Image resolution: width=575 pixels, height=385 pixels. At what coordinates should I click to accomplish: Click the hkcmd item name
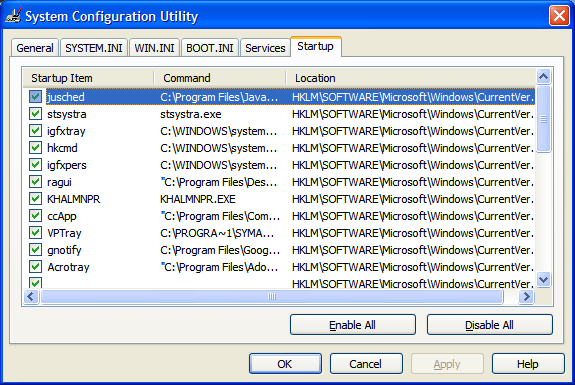click(x=62, y=148)
